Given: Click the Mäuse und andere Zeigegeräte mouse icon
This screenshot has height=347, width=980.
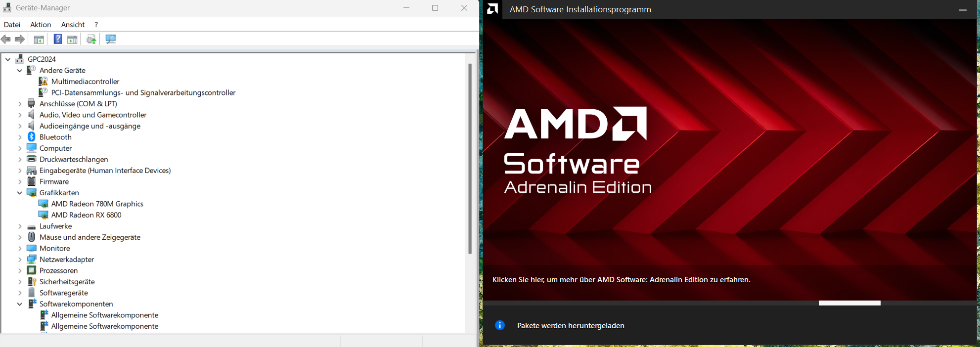Looking at the screenshot, I should pyautogui.click(x=32, y=237).
